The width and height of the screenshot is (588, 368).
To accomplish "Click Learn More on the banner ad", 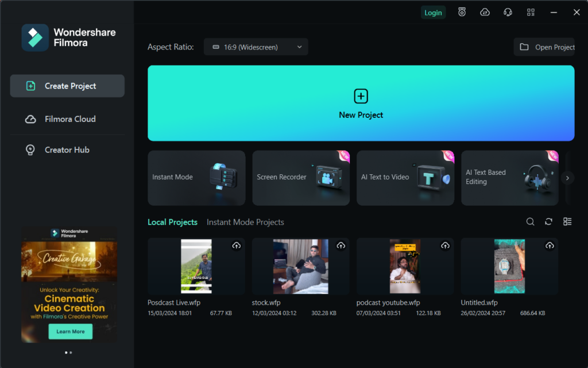I will pyautogui.click(x=70, y=332).
